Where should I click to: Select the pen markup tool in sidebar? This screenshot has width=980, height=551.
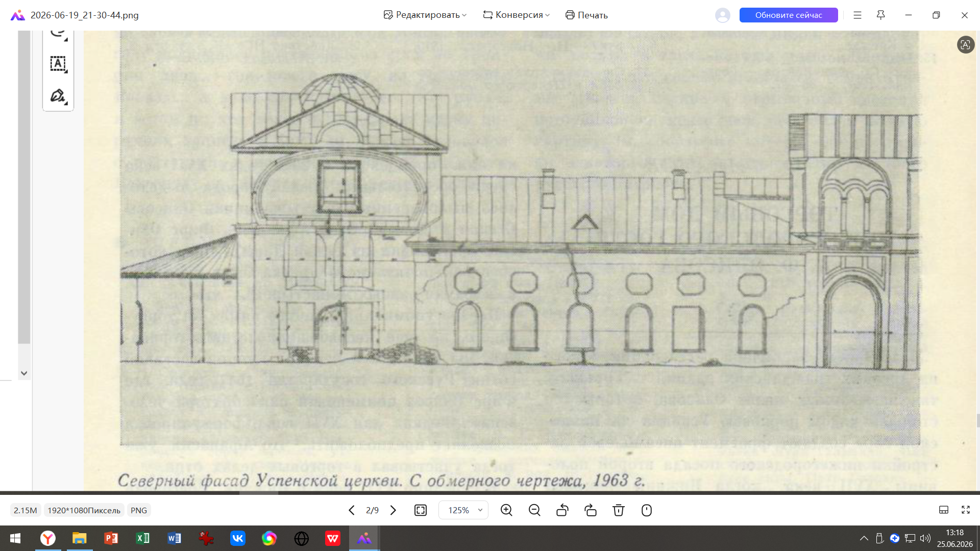point(58,96)
